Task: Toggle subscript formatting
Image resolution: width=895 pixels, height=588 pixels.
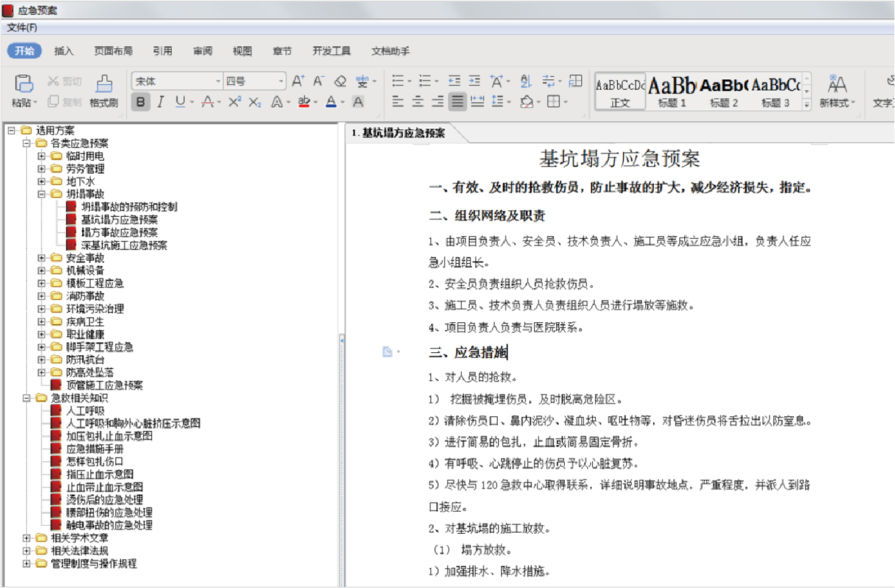Action: coord(255,102)
